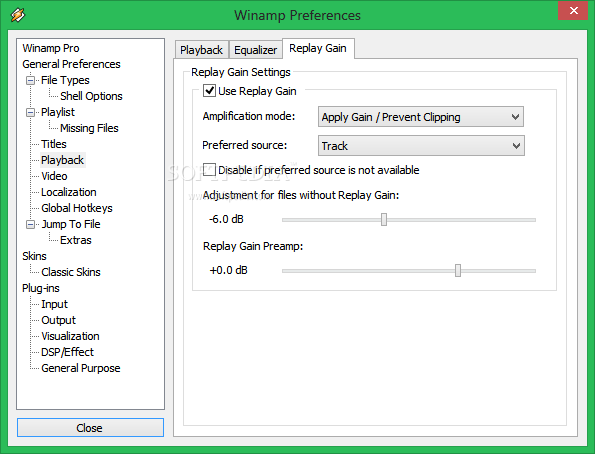This screenshot has width=595, height=454.
Task: Open Video preferences
Action: [54, 176]
